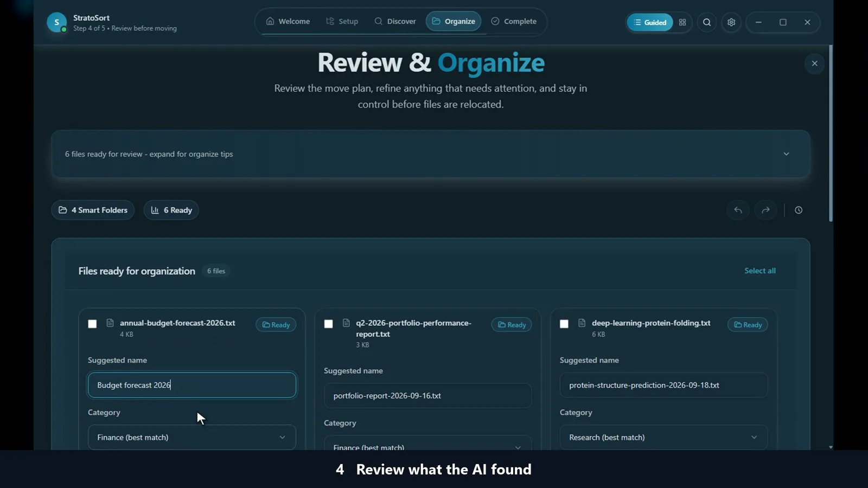
Task: Expand the organize tips banner chevron
Action: (786, 154)
